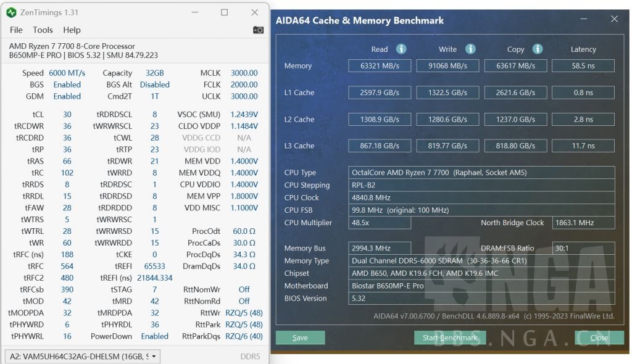Start the benchmark in AIDA64
This screenshot has height=364, width=632.
click(449, 337)
